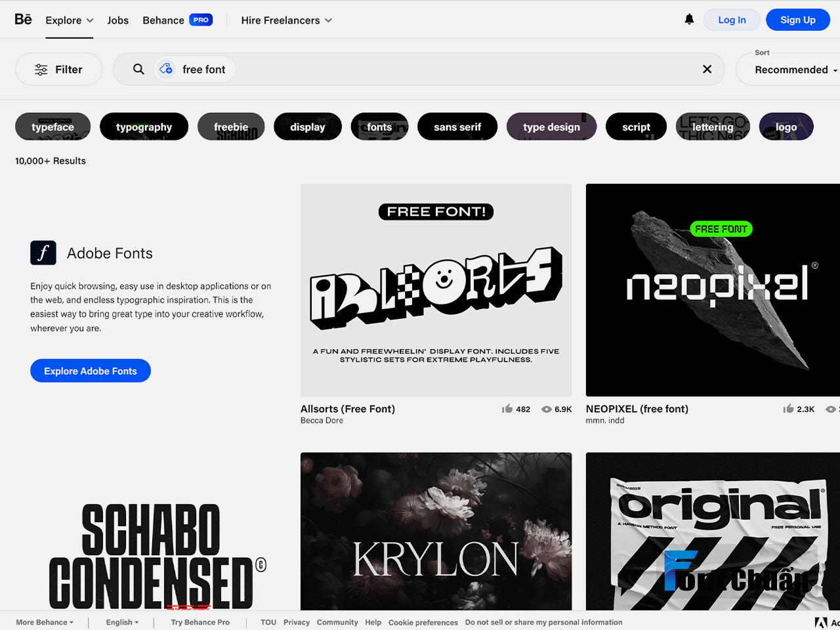Image resolution: width=840 pixels, height=630 pixels.
Task: Open the notifications bell
Action: click(x=689, y=20)
